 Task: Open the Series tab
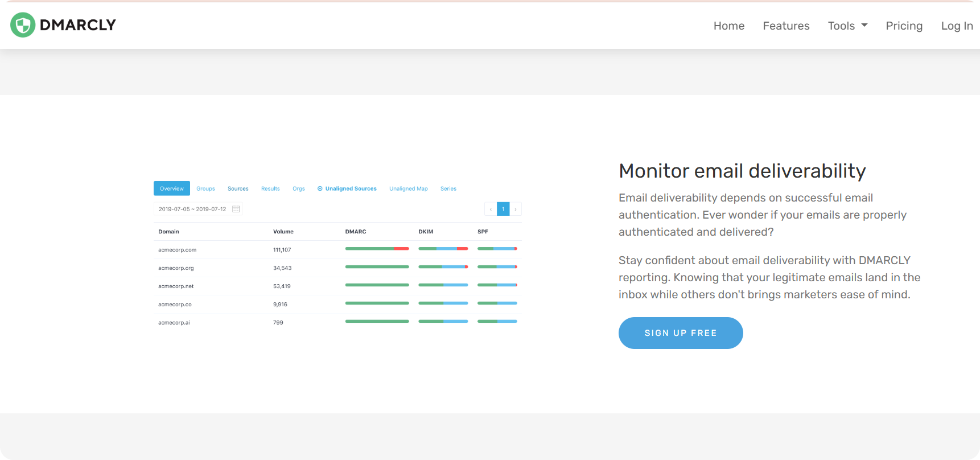[448, 188]
